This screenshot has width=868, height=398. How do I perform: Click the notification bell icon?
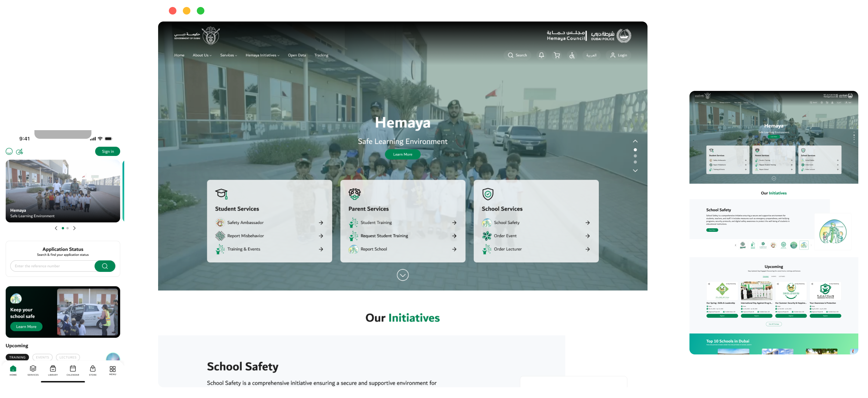[541, 55]
